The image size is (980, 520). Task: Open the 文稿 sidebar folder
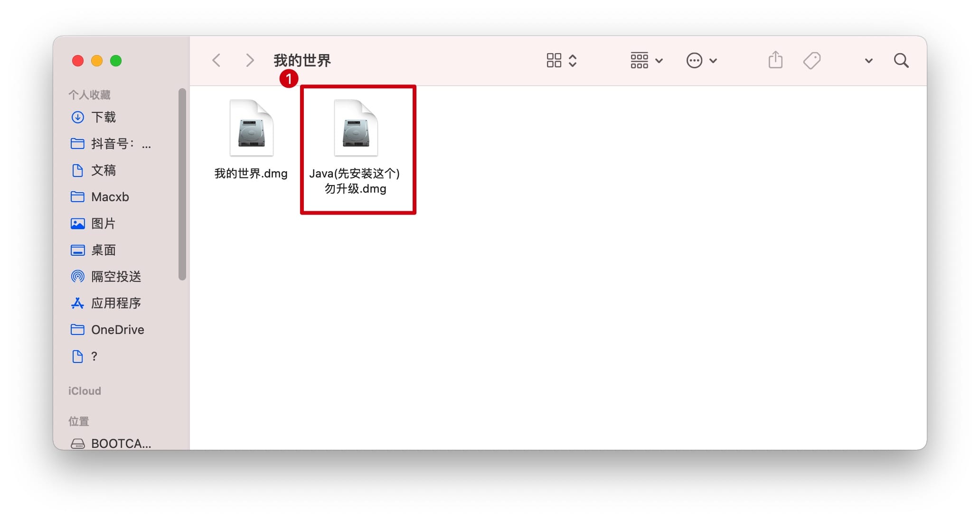[103, 170]
